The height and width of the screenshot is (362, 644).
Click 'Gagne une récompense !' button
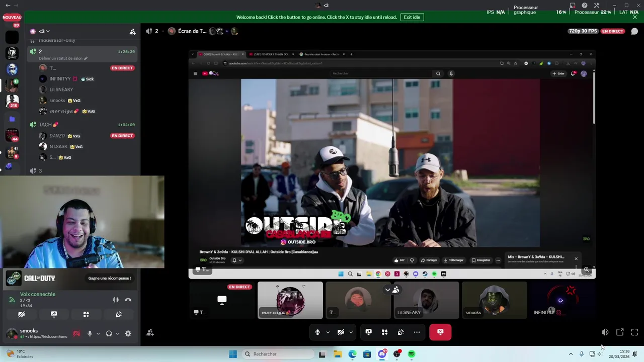click(x=110, y=278)
